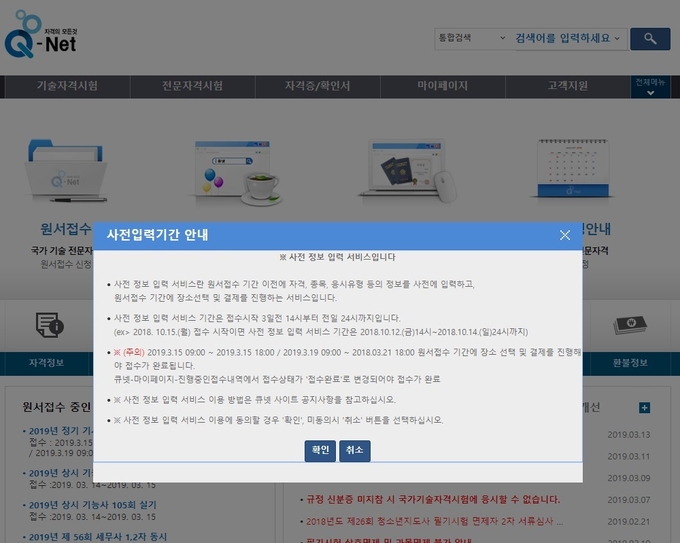Image resolution: width=680 pixels, height=543 pixels.
Task: Click the folder 원서접수 illustration
Action: [x=66, y=170]
